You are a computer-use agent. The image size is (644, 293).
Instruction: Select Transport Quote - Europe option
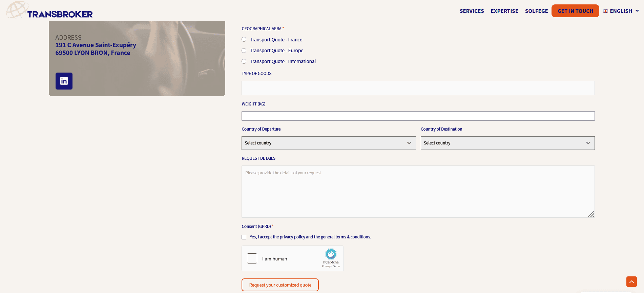pyautogui.click(x=244, y=51)
